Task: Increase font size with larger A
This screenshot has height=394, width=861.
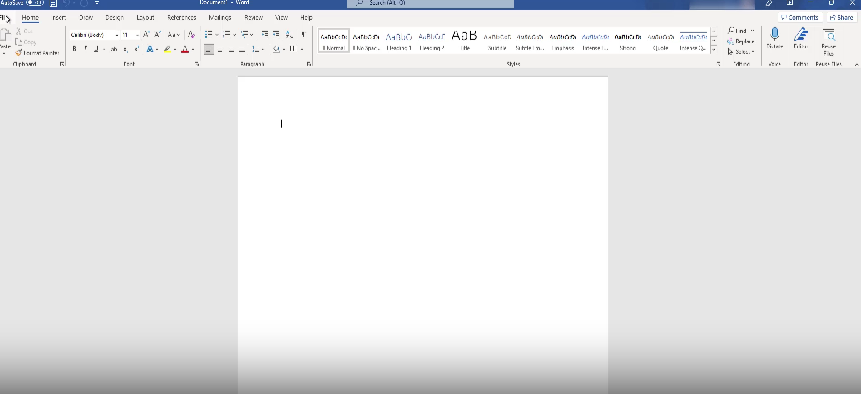Action: coord(146,35)
